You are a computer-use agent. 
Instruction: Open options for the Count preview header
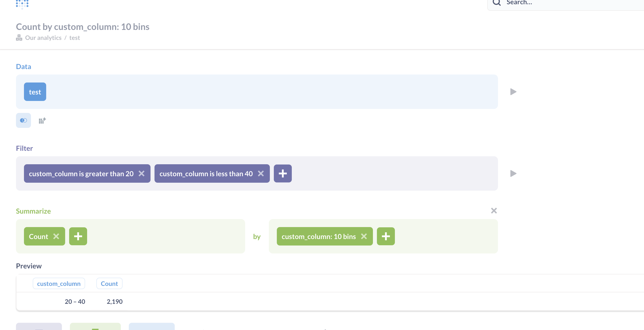tap(109, 283)
